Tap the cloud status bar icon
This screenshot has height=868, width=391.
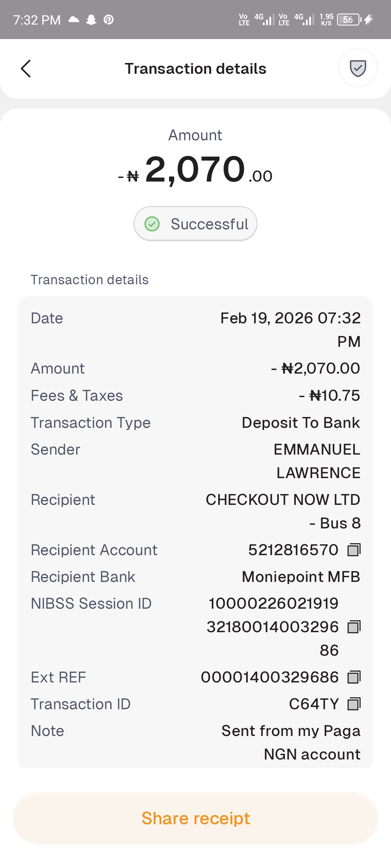tap(74, 20)
